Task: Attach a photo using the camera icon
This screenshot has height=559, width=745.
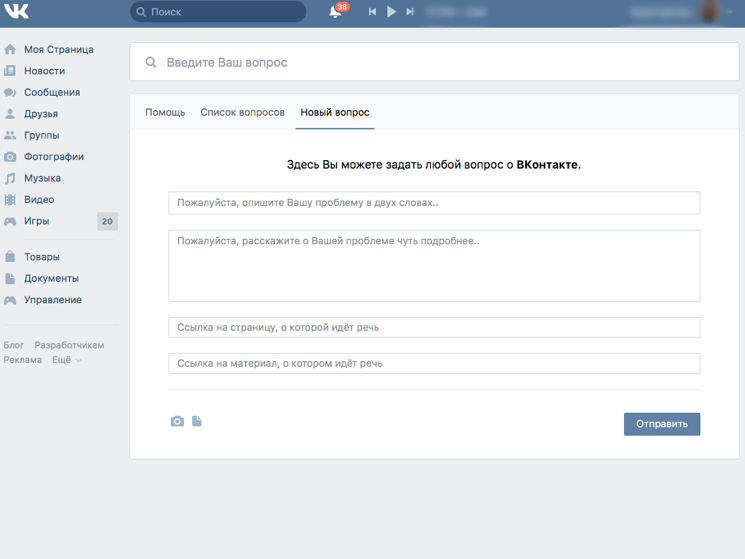Action: [177, 422]
